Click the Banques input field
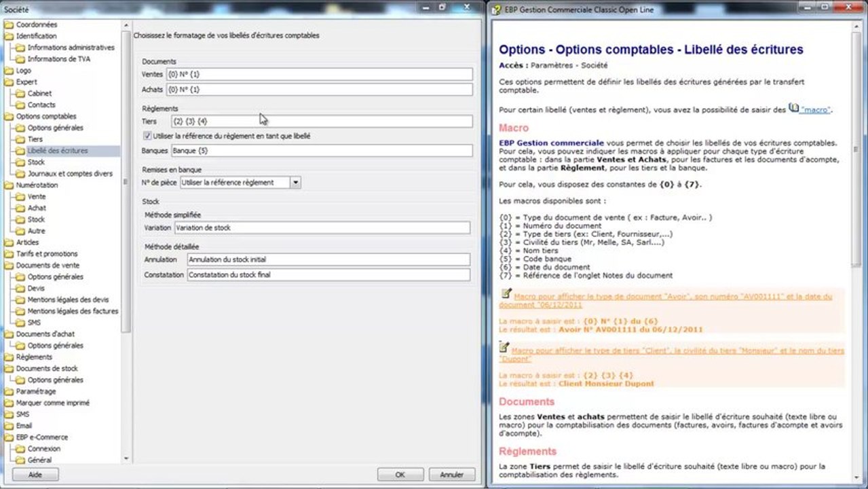868x489 pixels. pyautogui.click(x=321, y=151)
